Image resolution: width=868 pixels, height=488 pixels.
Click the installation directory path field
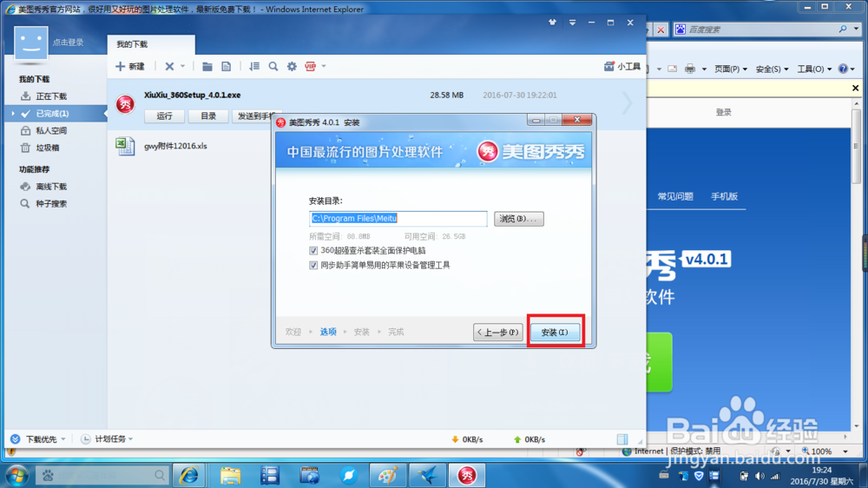pyautogui.click(x=398, y=218)
